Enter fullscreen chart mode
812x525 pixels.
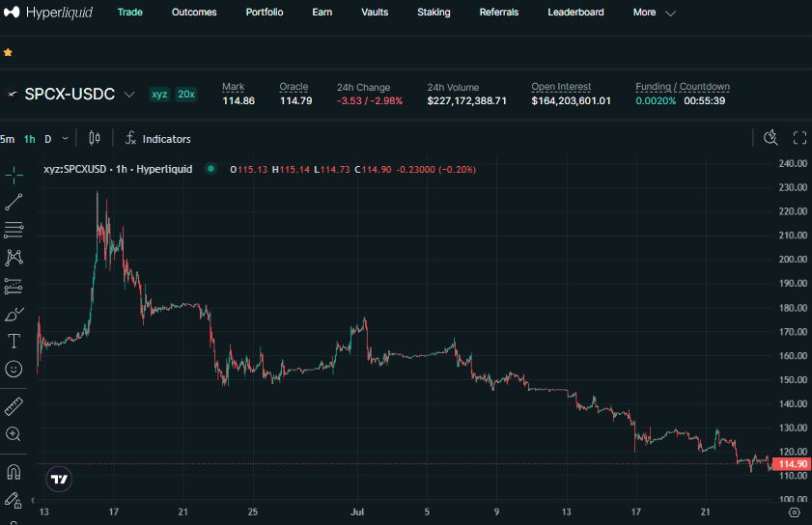tap(799, 138)
